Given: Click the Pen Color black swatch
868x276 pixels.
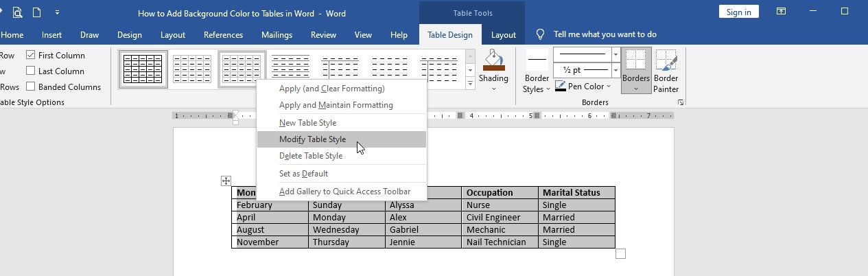Looking at the screenshot, I should click(560, 87).
